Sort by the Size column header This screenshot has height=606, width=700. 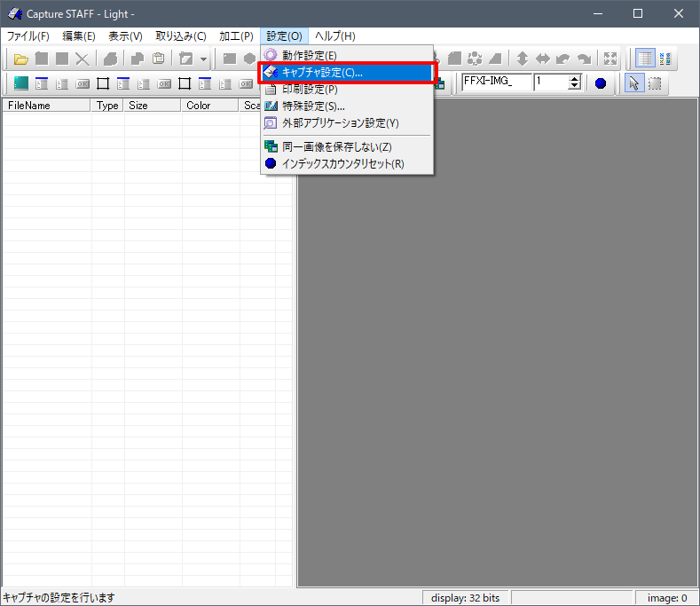point(153,106)
